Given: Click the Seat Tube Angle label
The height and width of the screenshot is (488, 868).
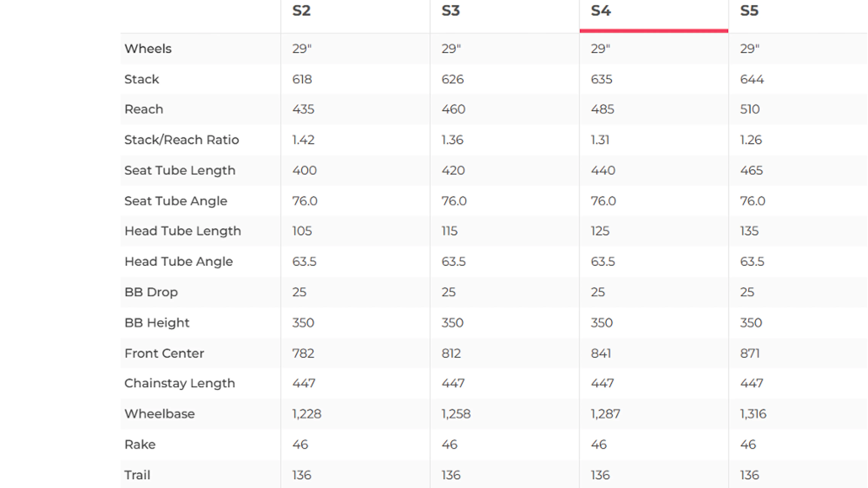Looking at the screenshot, I should coord(176,201).
